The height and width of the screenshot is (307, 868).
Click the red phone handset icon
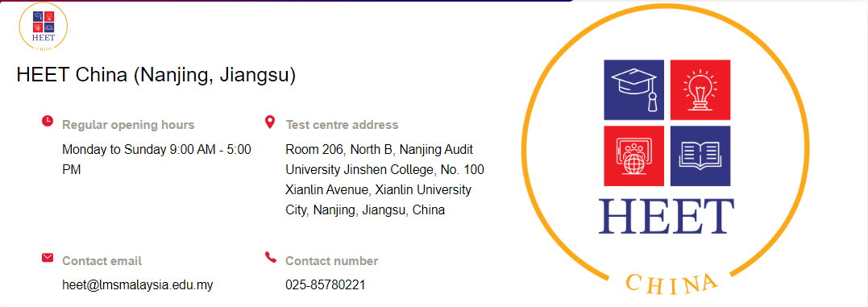pyautogui.click(x=270, y=257)
